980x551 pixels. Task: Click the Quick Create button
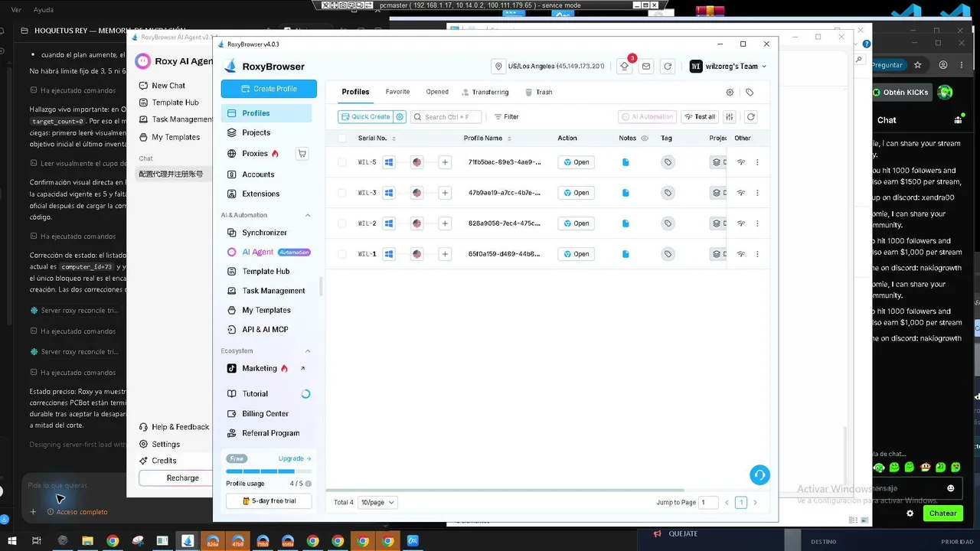coord(366,117)
